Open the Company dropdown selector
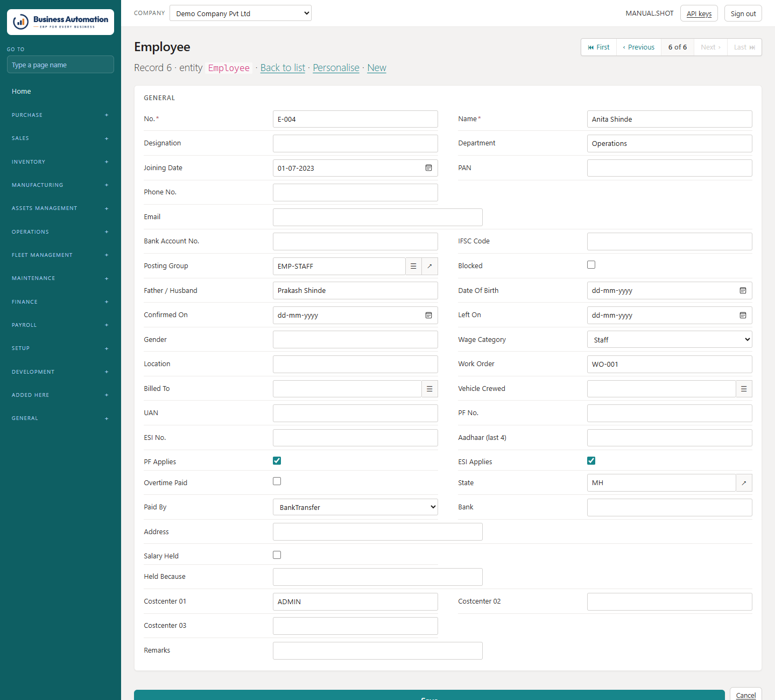 (x=241, y=13)
